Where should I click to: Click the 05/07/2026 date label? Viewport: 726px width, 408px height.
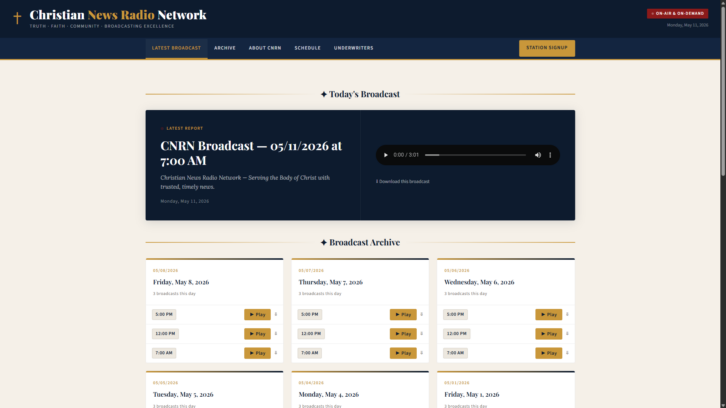click(311, 270)
